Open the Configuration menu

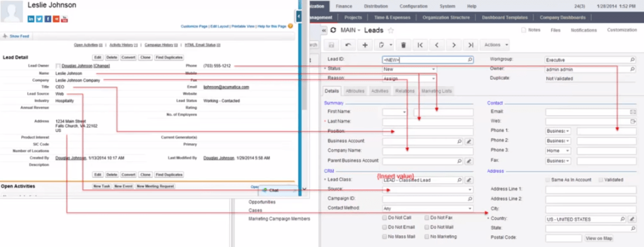414,6
